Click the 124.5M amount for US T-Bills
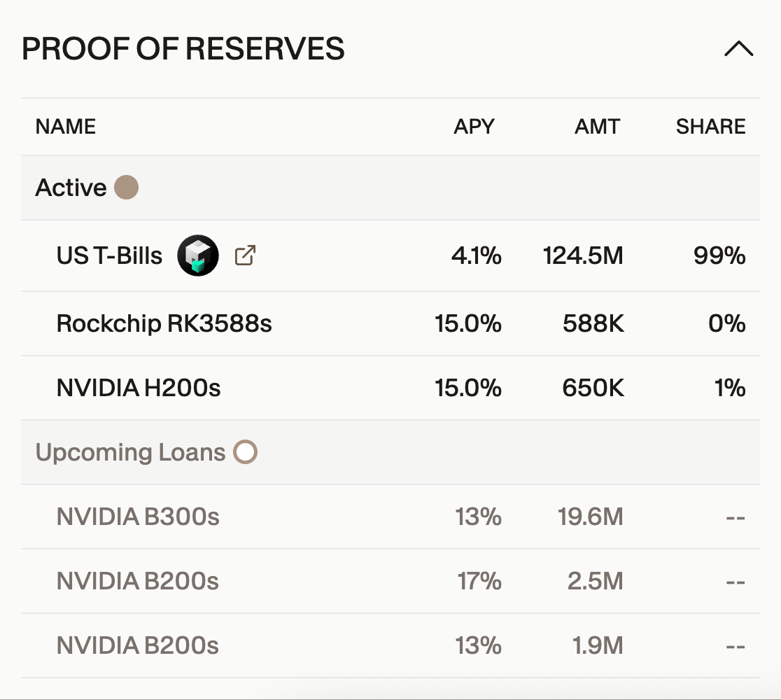 coord(583,256)
